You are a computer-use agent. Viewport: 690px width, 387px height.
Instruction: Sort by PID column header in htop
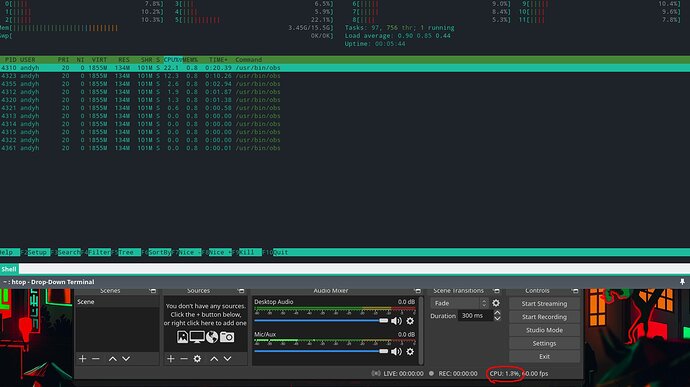11,59
